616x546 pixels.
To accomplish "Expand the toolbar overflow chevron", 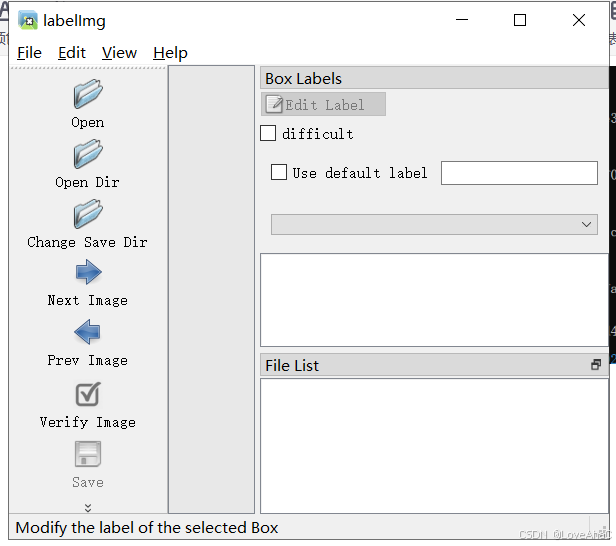I will click(88, 508).
